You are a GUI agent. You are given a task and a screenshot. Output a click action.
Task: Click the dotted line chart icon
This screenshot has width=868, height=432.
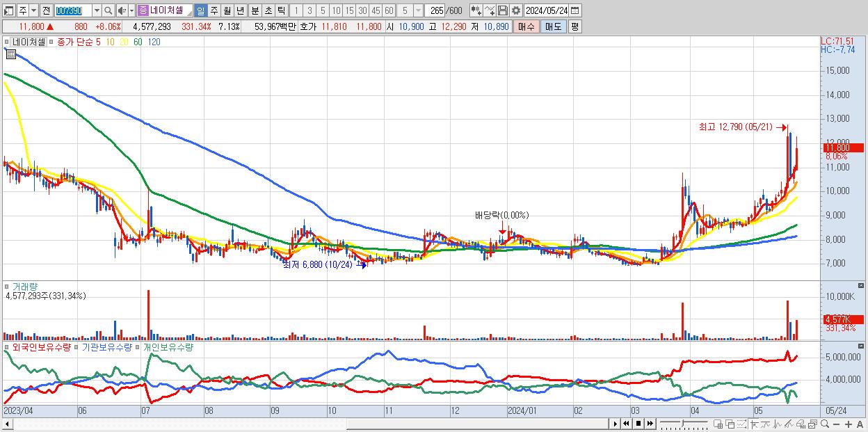[x=742, y=424]
